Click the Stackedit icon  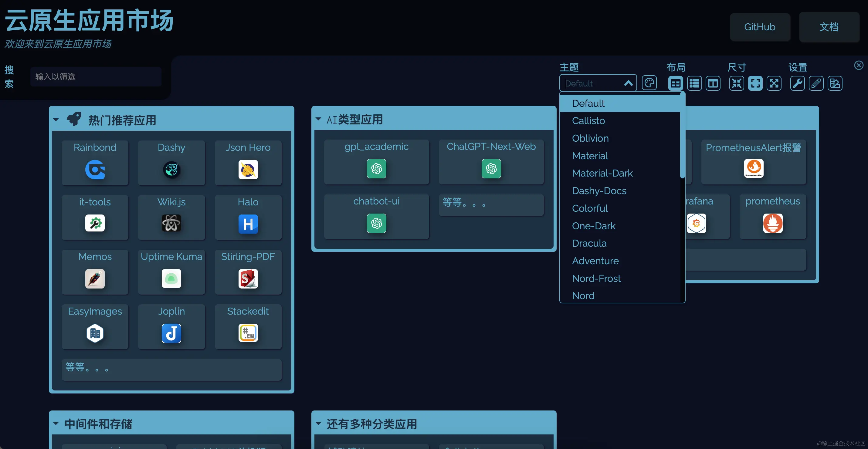(248, 333)
